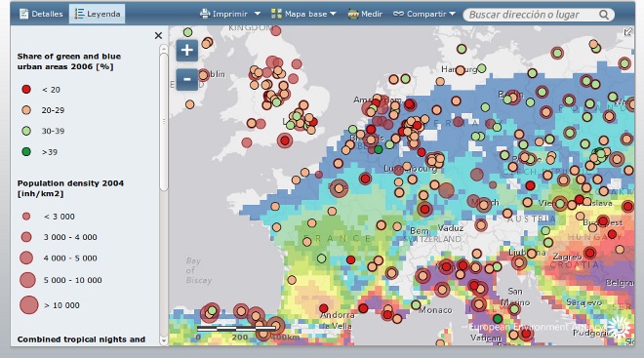Click the Monaco label on map

coord(435,310)
